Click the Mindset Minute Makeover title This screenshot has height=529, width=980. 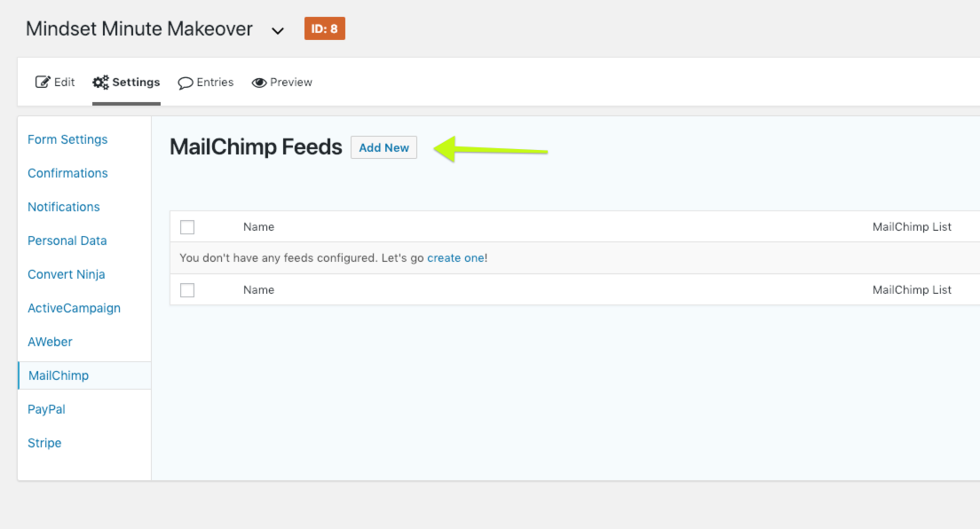(139, 28)
